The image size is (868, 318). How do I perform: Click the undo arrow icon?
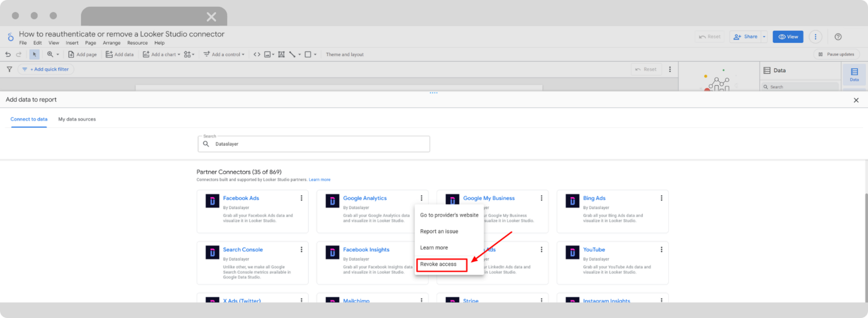coord(8,54)
